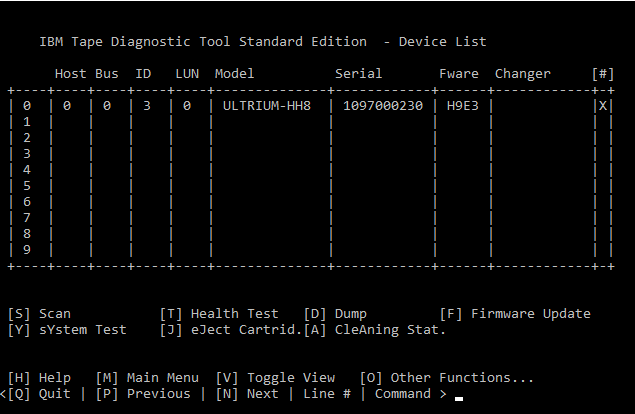635x414 pixels.
Task: Choose [J] eJect Cartridge
Action: [x=231, y=330]
